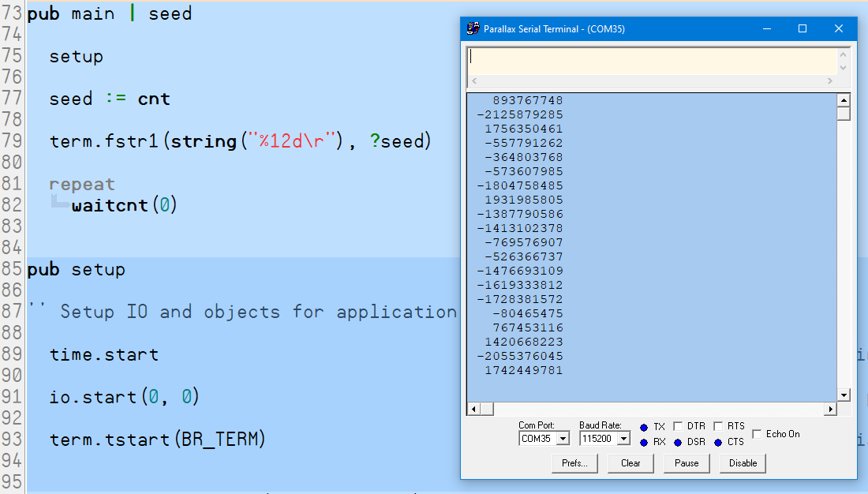Click the blue CTS indicator light
868x494 pixels.
click(x=718, y=442)
